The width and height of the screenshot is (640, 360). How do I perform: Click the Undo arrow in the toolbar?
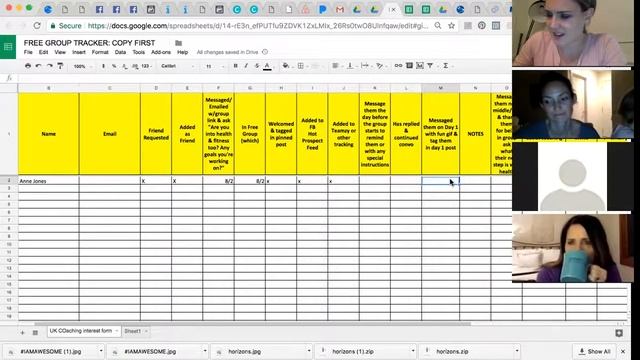pos(38,66)
